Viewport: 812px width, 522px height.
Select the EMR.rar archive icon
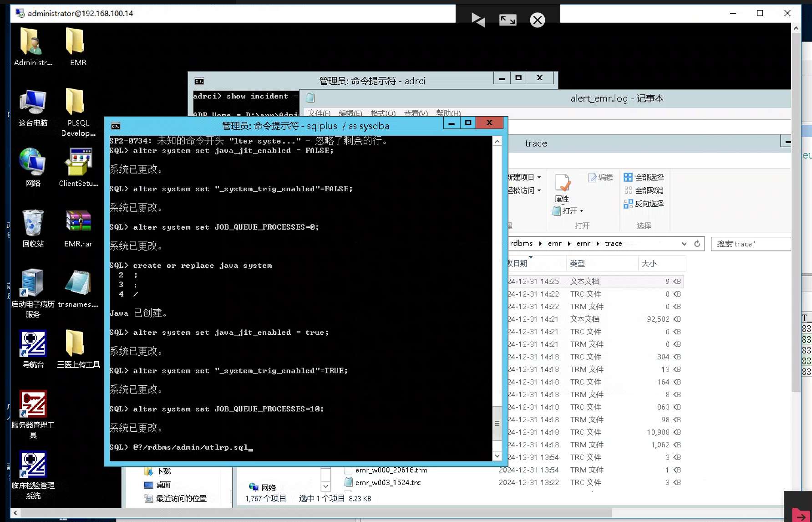78,228
